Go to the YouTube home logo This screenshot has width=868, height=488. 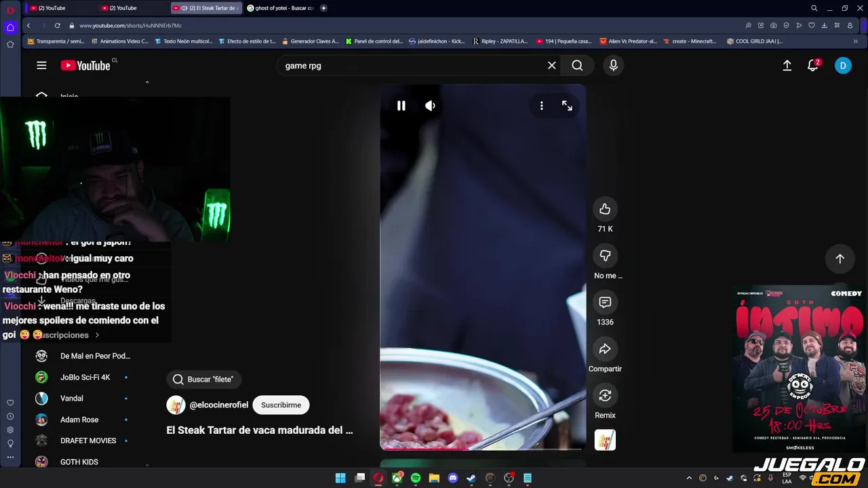85,65
